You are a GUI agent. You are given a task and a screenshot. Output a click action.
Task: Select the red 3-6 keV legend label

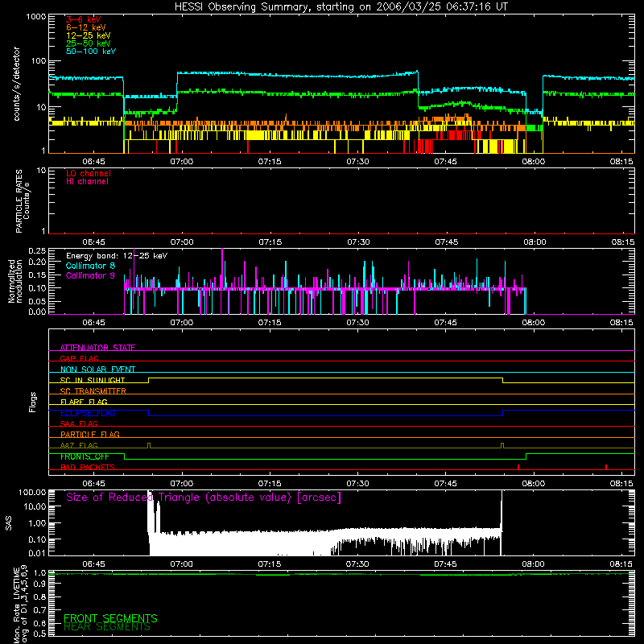pyautogui.click(x=83, y=19)
